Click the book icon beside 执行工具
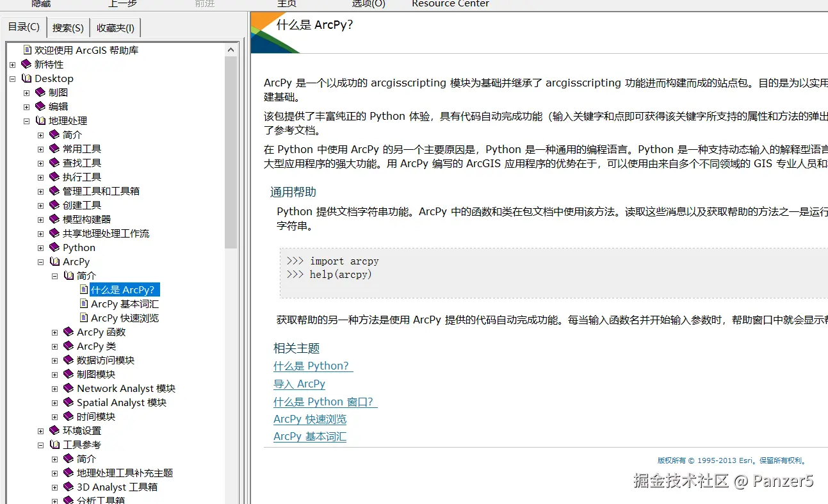Viewport: 828px width, 504px height. pos(54,177)
